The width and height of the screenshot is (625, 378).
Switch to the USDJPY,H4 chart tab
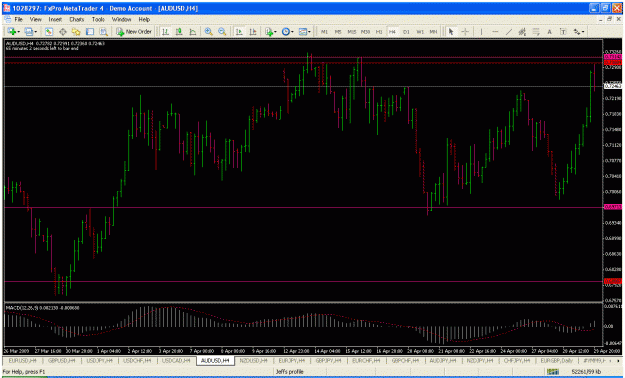tap(99, 360)
